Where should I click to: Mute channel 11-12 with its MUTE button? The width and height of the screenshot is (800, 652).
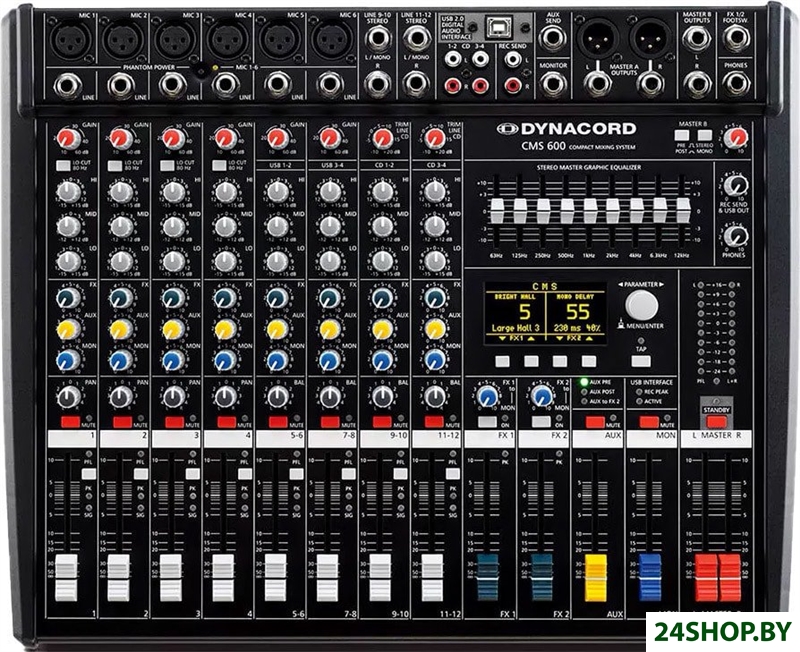434,422
